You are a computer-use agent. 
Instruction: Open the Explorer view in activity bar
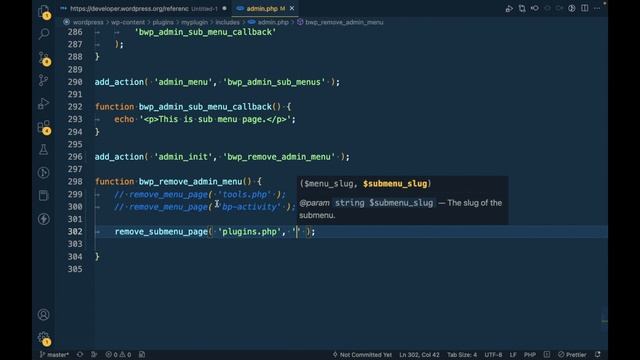tap(44, 11)
